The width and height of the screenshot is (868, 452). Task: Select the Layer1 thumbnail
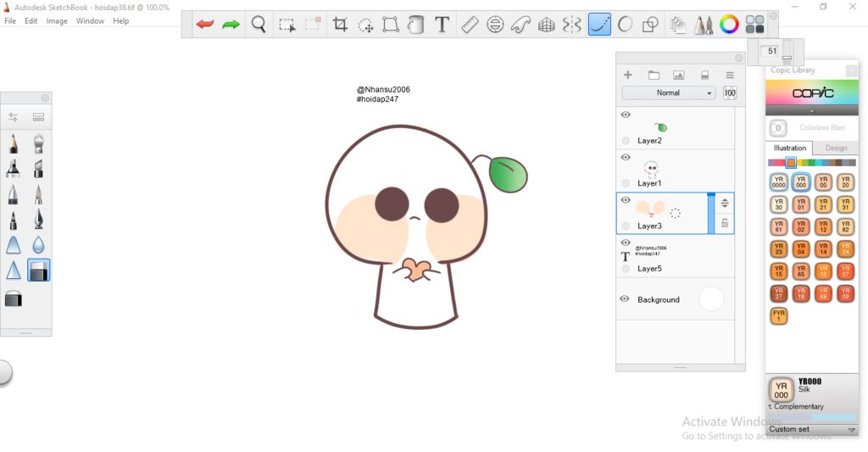[x=652, y=168]
